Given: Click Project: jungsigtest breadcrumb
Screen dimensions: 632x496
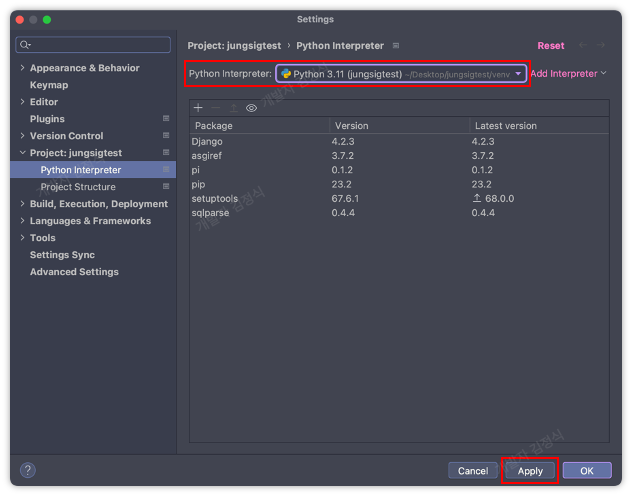Looking at the screenshot, I should point(234,46).
